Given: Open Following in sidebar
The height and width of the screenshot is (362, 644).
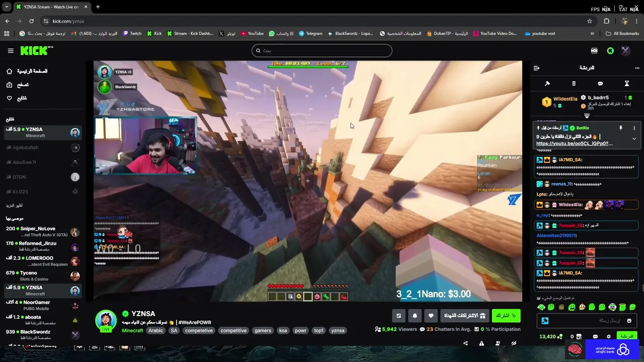Looking at the screenshot, I should (x=17, y=98).
